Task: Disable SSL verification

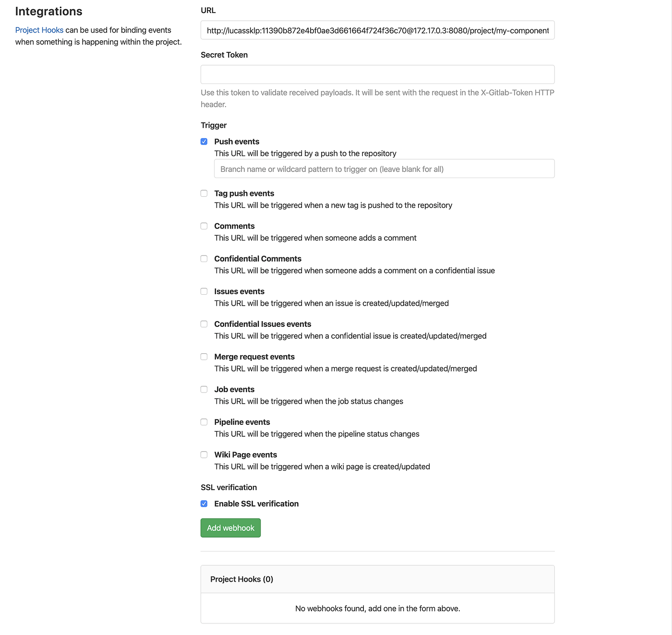Action: (204, 503)
